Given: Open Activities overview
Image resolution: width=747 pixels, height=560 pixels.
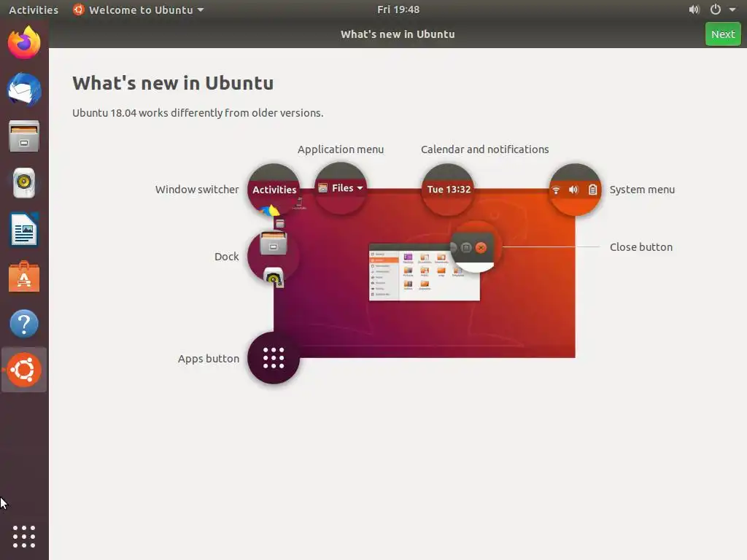Looking at the screenshot, I should point(34,9).
